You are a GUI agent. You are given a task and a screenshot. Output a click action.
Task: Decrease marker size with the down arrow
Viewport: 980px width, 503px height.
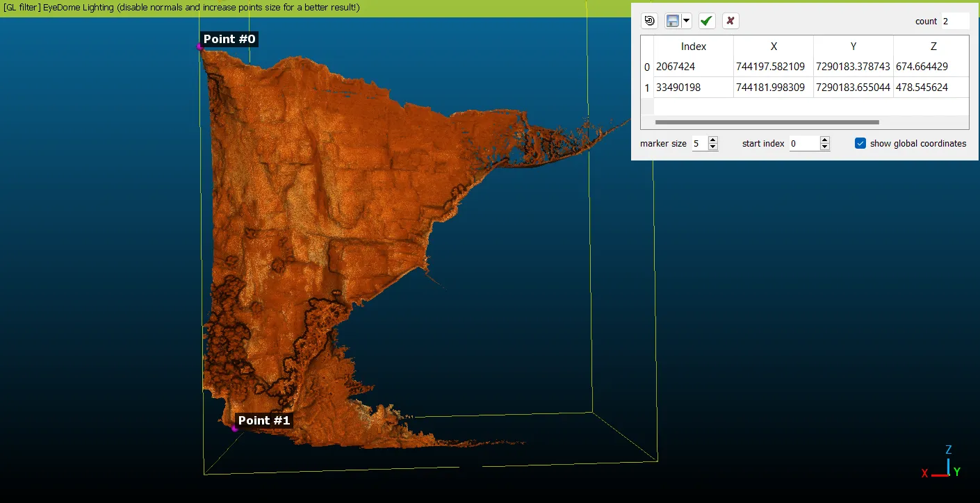click(x=712, y=147)
